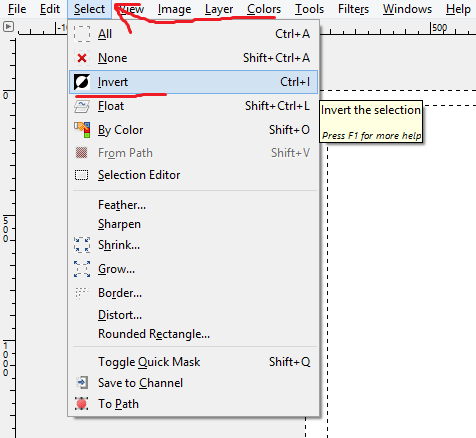Click the Shift+Ctrl+A shortcut label
This screenshot has width=476, height=438.
pyautogui.click(x=276, y=58)
